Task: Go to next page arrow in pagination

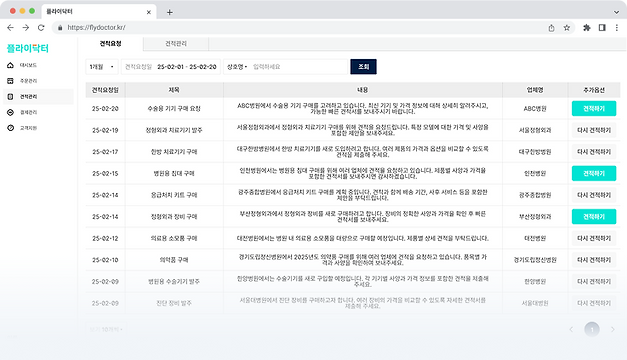Action: (x=613, y=330)
